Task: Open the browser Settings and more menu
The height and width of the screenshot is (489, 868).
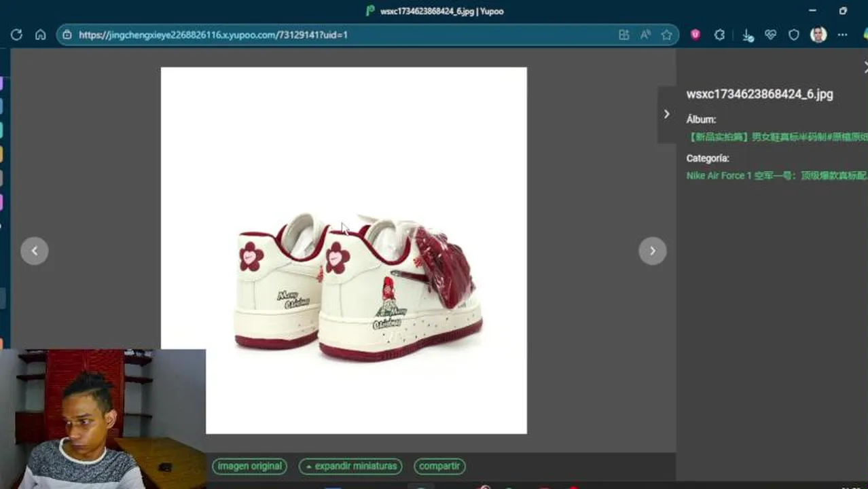Action: pyautogui.click(x=843, y=35)
